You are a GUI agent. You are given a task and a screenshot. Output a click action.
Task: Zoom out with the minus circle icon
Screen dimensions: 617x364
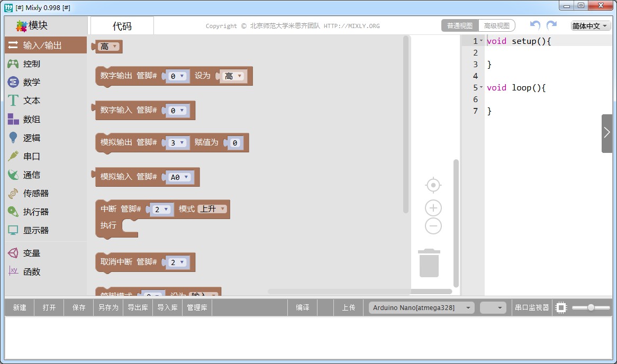433,226
